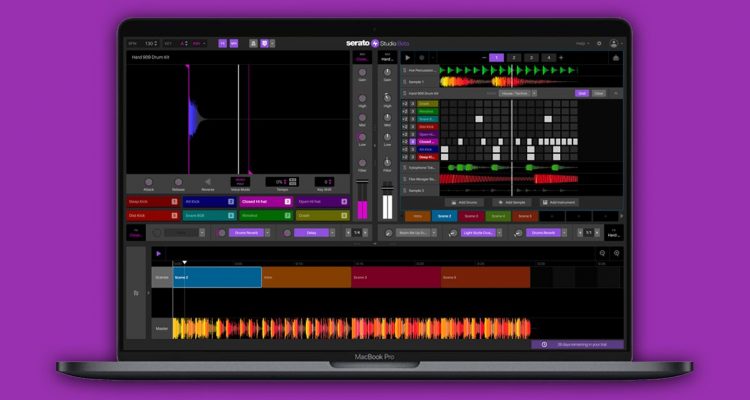This screenshot has width=750, height=400.
Task: Open the Light Studio effect dropdown
Action: [x=499, y=233]
